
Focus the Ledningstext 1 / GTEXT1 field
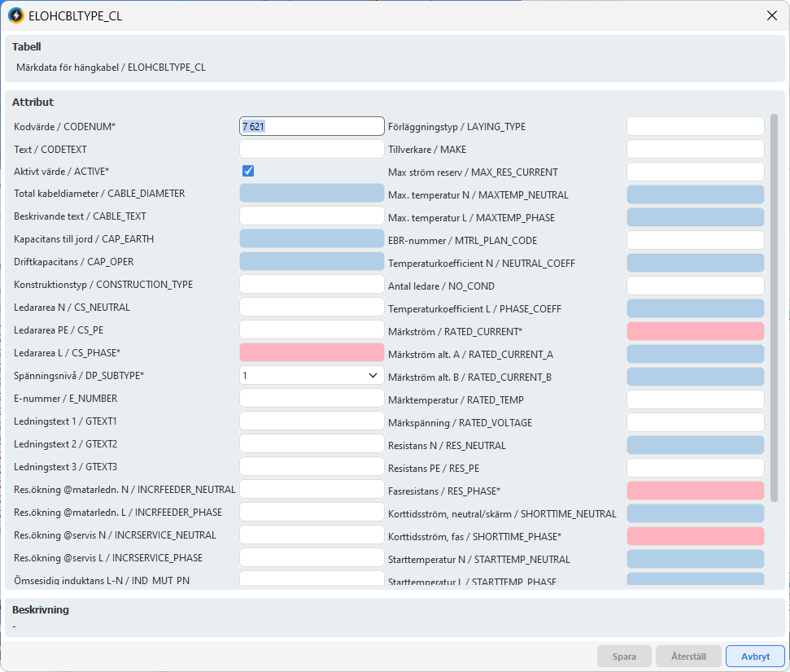pyautogui.click(x=312, y=421)
